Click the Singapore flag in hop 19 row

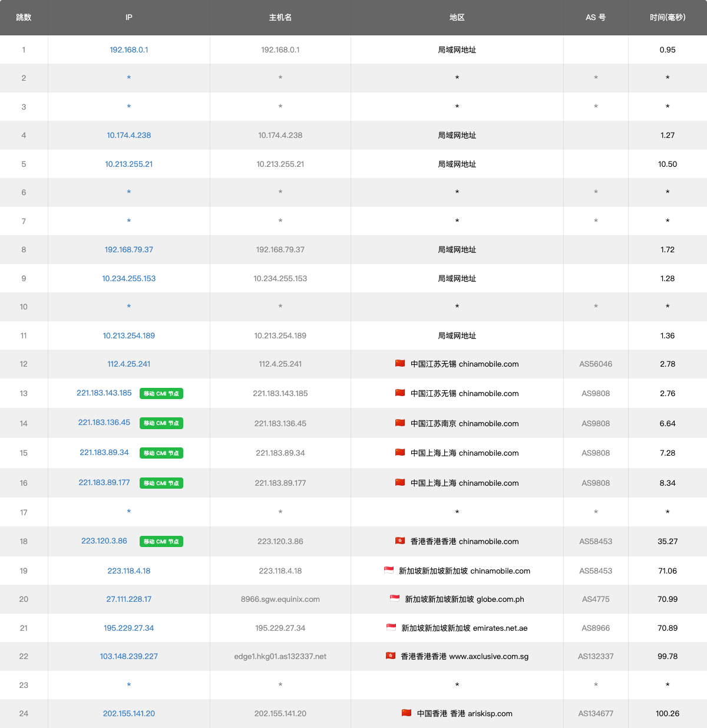[x=389, y=570]
